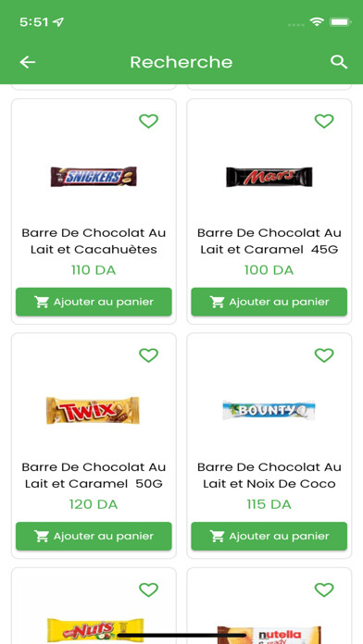Tap the back arrow in header

coord(28,62)
